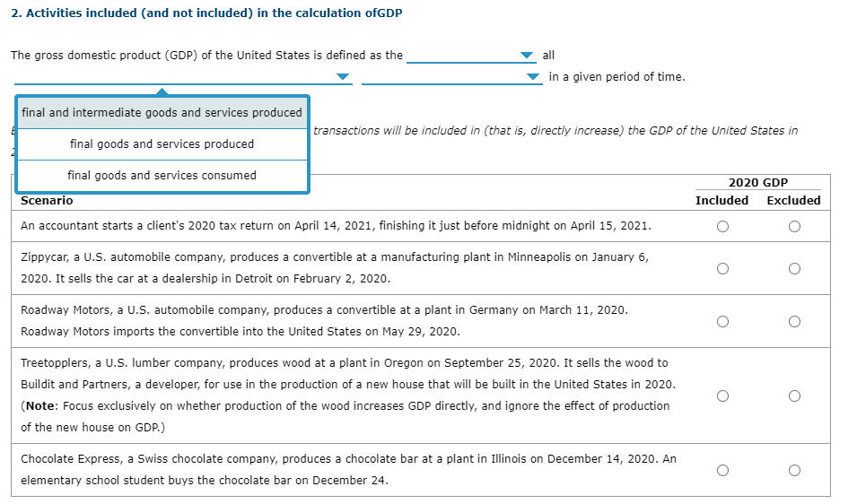Mark the Treetopplers wood scenario as Included
This screenshot has height=504, width=857.
(722, 395)
